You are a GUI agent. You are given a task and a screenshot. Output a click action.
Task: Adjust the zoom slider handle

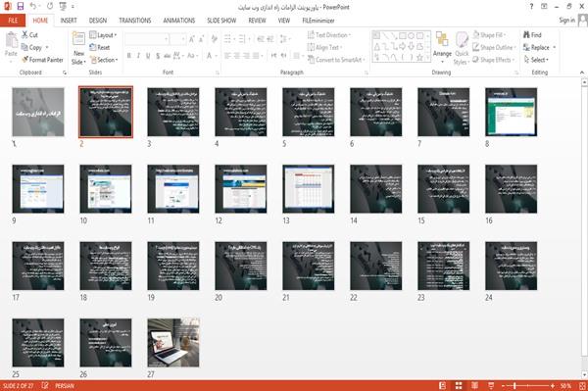coord(514,385)
